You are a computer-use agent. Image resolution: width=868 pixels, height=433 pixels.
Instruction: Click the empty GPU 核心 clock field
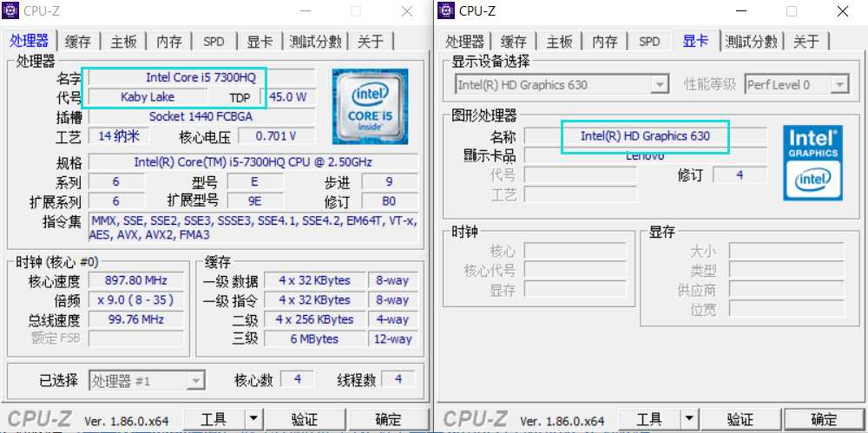575,251
